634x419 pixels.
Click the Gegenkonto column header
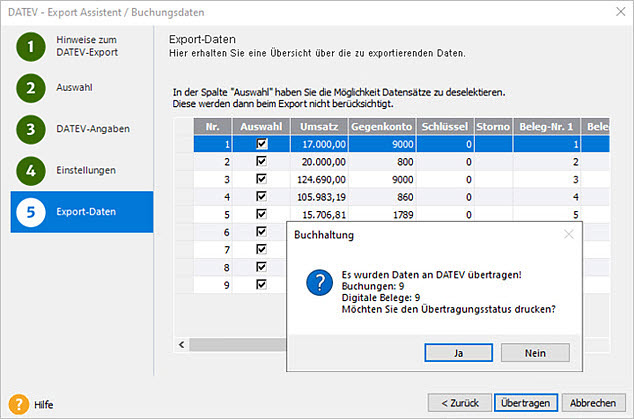(x=382, y=127)
